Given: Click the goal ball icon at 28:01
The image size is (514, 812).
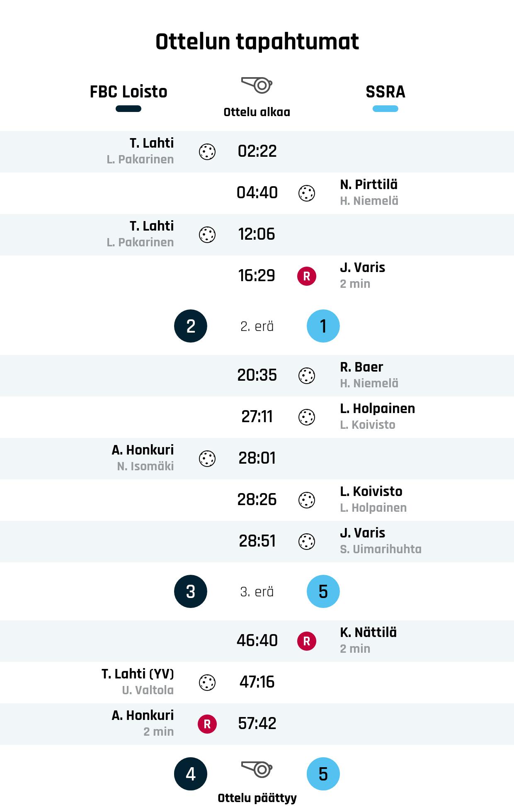Looking at the screenshot, I should (x=207, y=459).
